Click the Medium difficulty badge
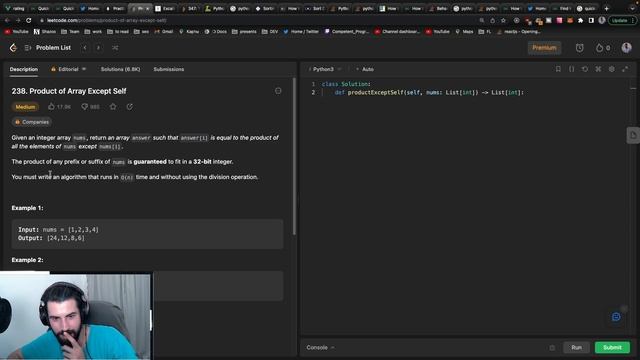 pos(25,107)
